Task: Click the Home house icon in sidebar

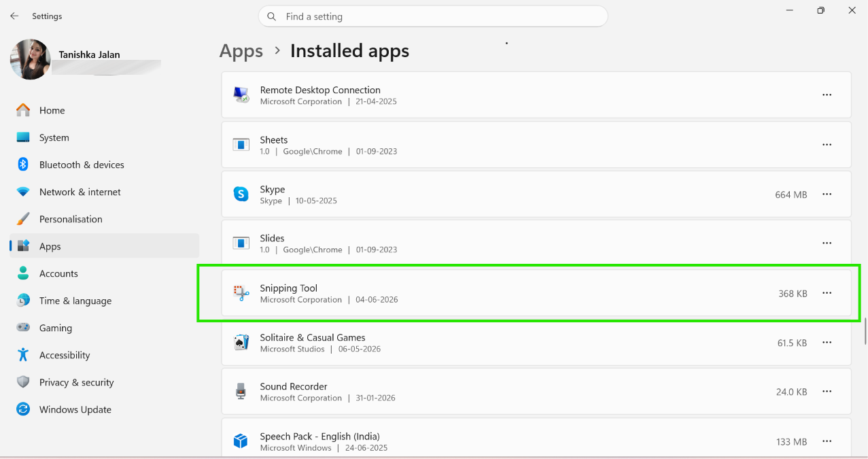Action: click(23, 110)
